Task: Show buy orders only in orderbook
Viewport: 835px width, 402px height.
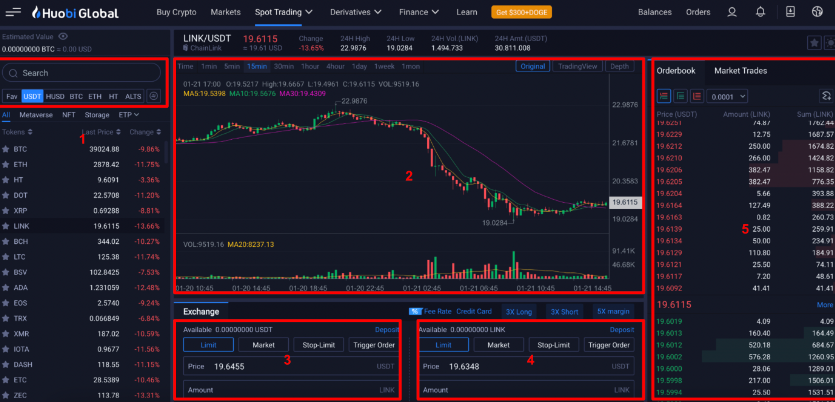Action: click(x=680, y=96)
